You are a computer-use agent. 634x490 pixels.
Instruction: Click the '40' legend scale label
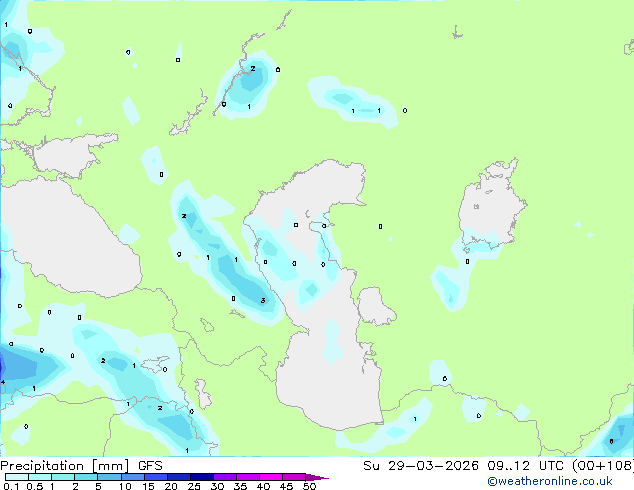(263, 486)
